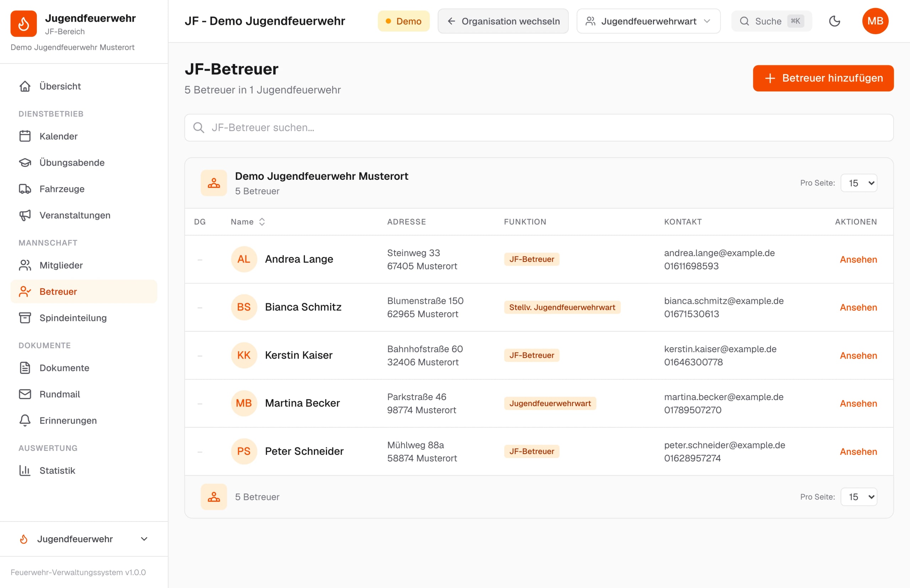
Task: Open Fahrzeuge vehicle list
Action: click(84, 189)
